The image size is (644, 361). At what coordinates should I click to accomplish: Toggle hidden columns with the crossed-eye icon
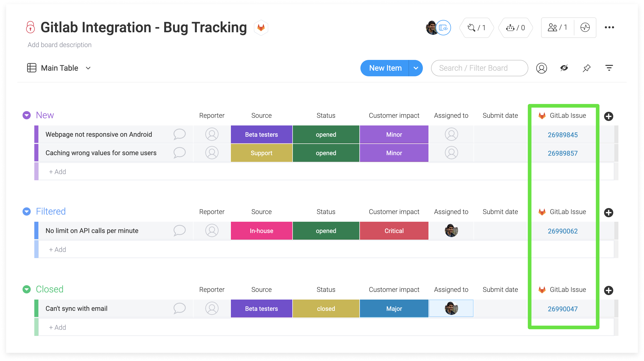[x=564, y=68]
